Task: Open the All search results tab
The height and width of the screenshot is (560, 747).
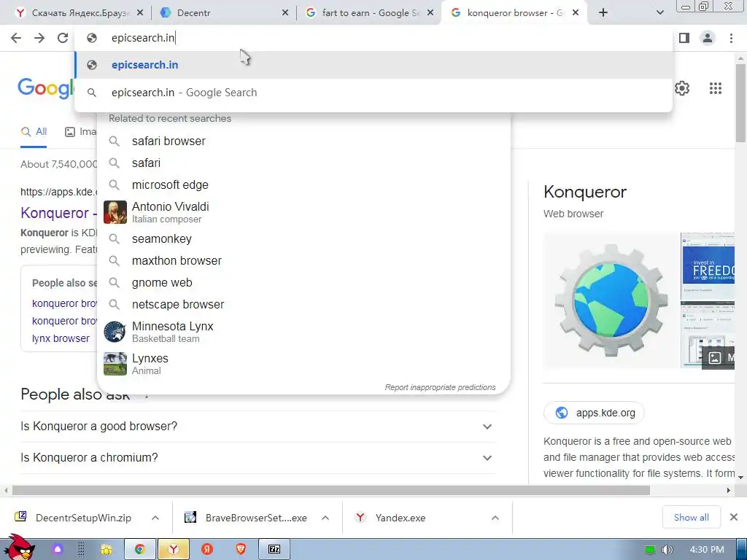Action: click(34, 132)
